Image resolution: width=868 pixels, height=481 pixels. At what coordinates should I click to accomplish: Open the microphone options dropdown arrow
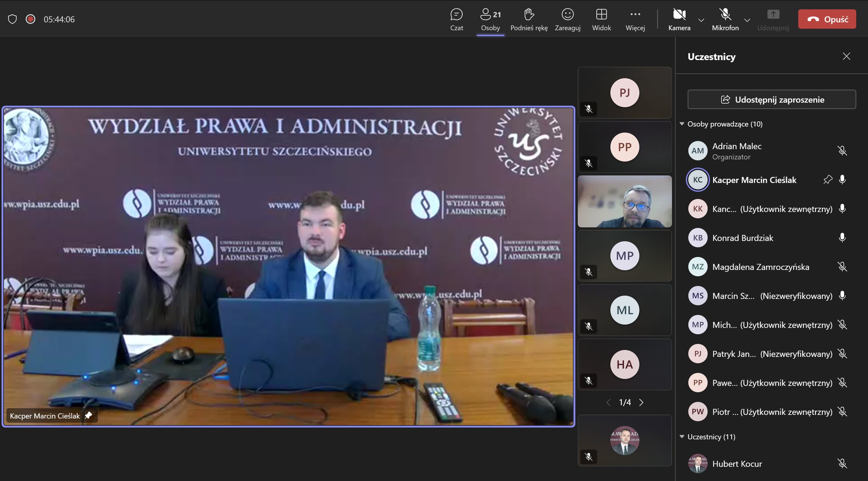pos(747,20)
